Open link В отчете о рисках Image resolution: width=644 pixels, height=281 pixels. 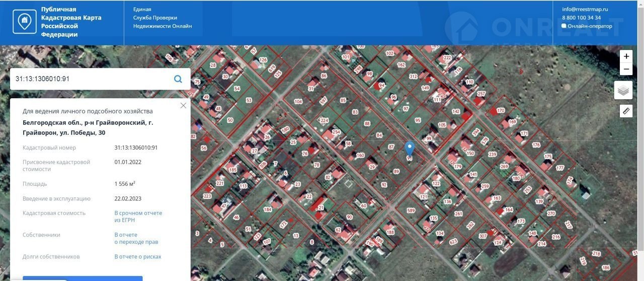pos(137,257)
